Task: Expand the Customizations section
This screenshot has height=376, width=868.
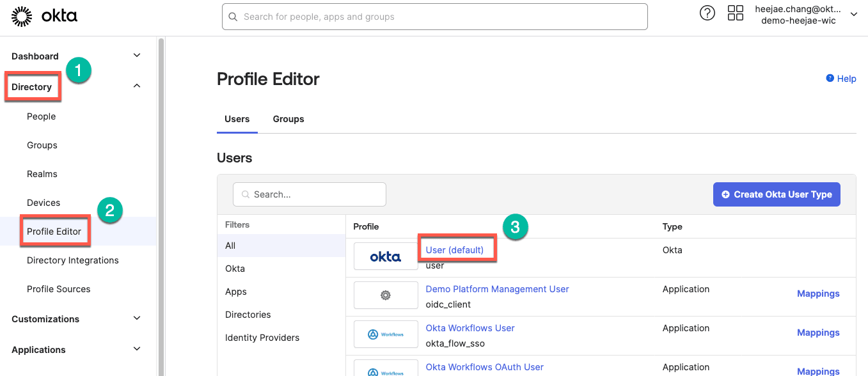Action: click(136, 318)
